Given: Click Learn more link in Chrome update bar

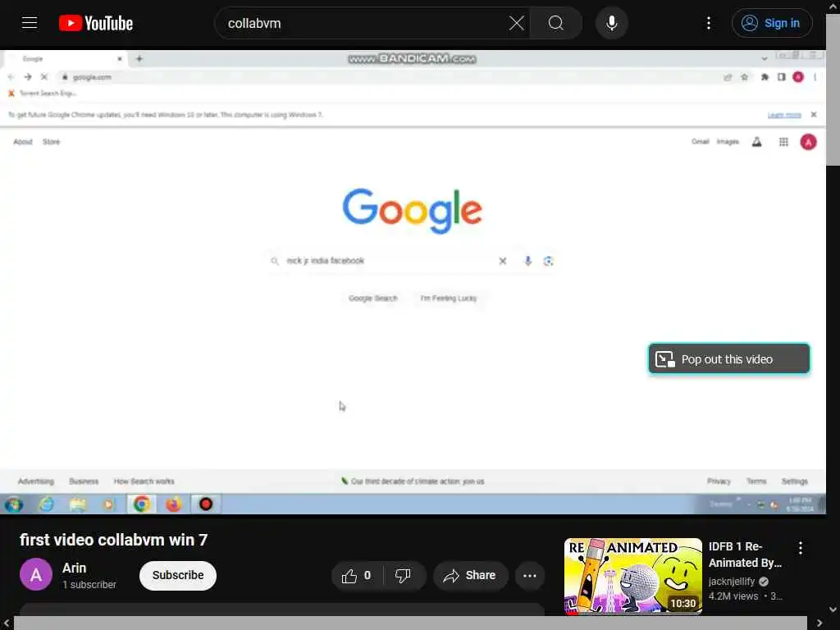Looking at the screenshot, I should coord(784,115).
